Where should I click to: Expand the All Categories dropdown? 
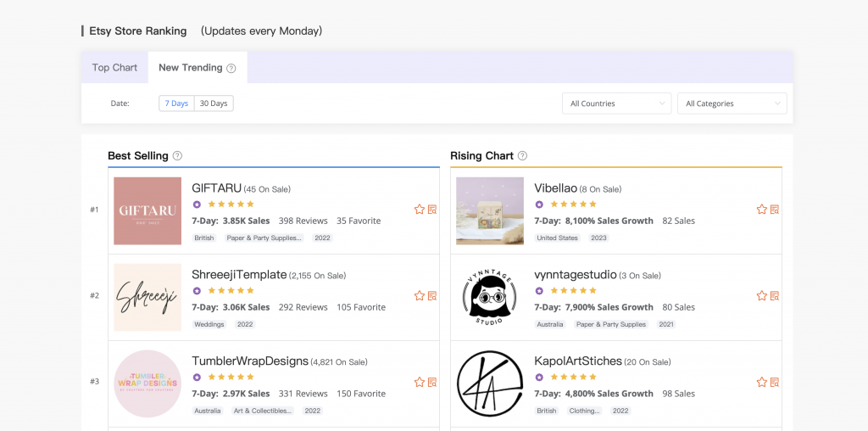pyautogui.click(x=732, y=104)
